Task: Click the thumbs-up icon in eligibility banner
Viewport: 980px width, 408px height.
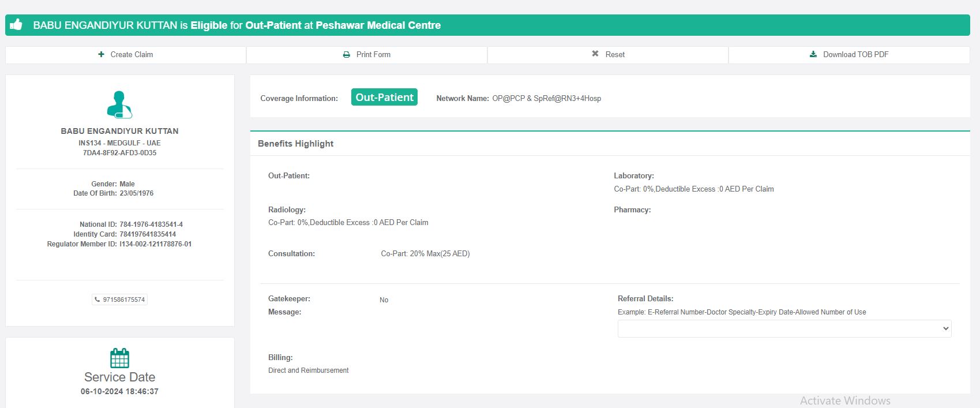Action: click(16, 25)
